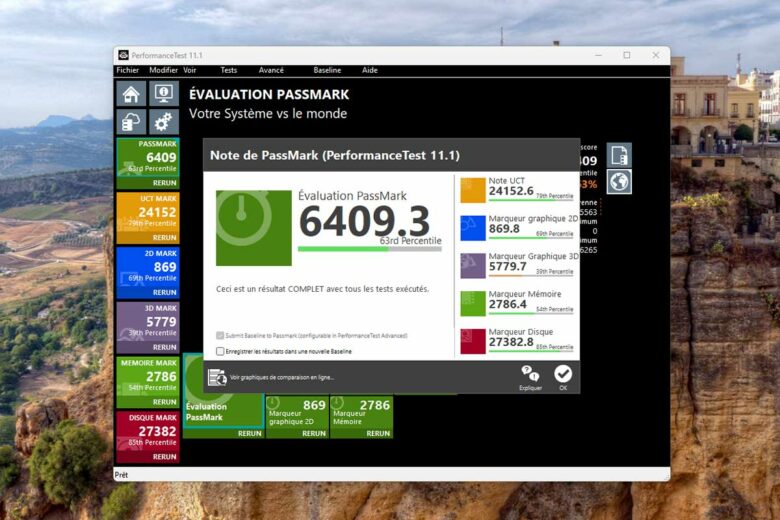Click the Expliquer help bubbles icon
Viewport: 780px width, 520px height.
[x=530, y=378]
